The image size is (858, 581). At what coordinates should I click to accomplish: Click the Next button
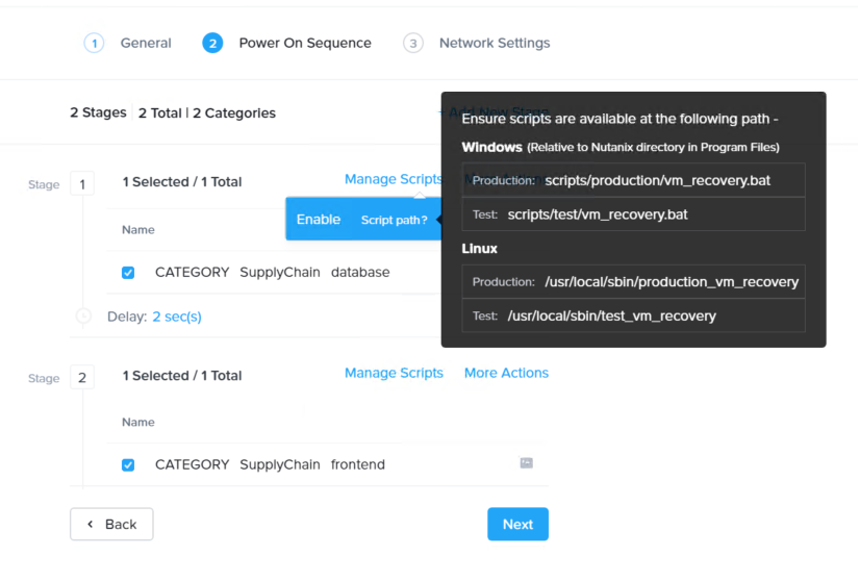(x=518, y=524)
